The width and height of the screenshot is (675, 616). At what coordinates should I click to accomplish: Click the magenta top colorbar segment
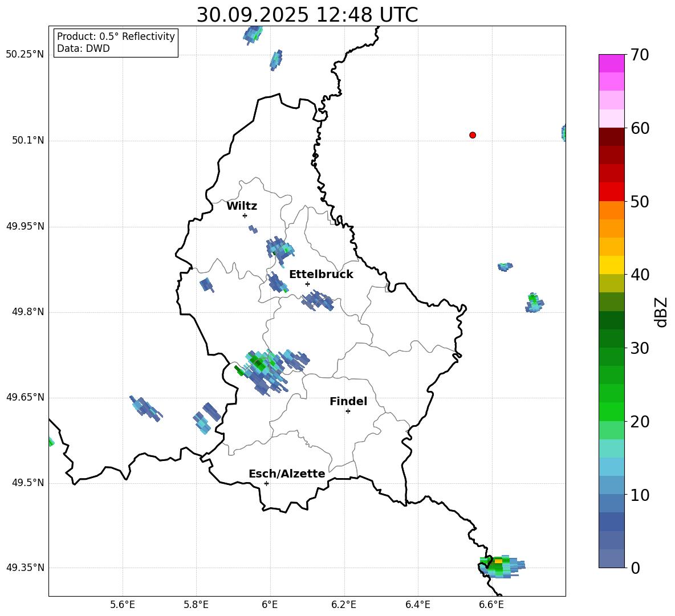611,63
